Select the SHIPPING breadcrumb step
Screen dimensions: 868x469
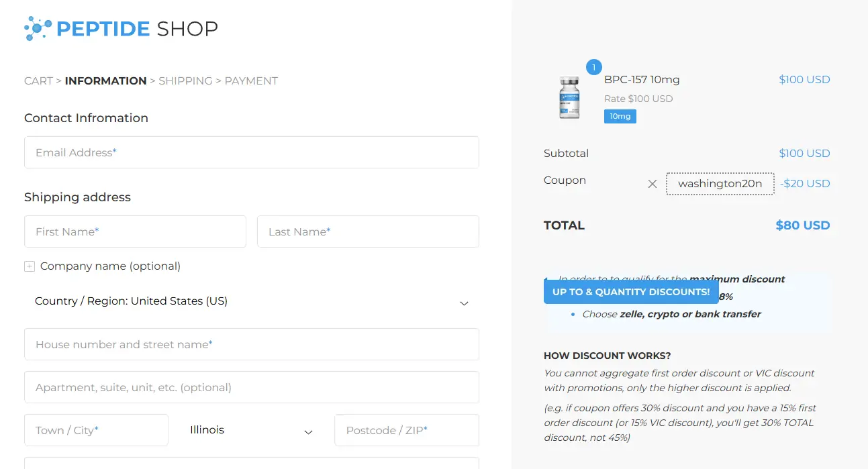[x=185, y=81]
